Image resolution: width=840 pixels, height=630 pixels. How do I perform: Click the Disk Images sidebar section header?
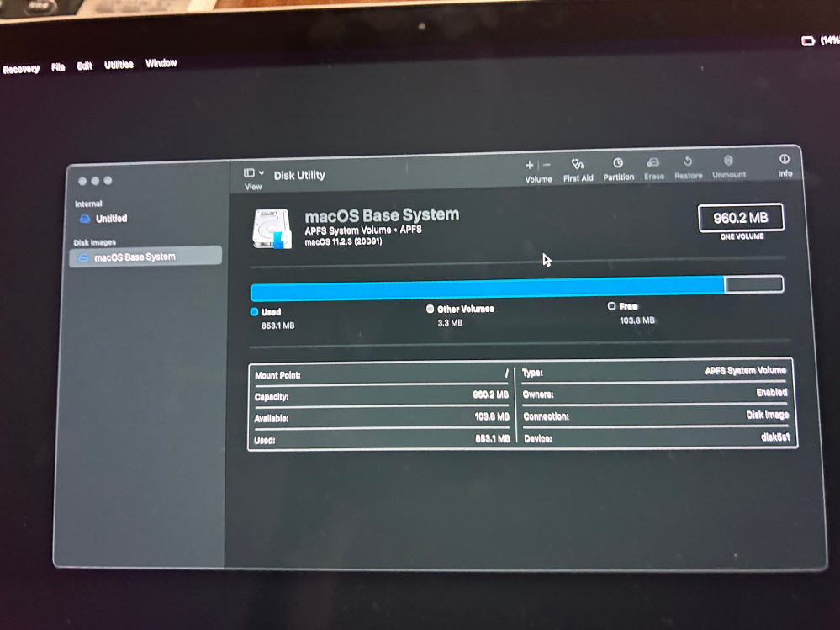[95, 243]
